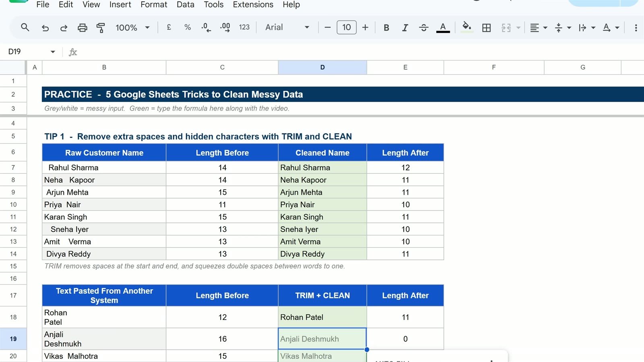644x362 pixels.
Task: Click Length After cell showing 0
Action: pyautogui.click(x=405, y=339)
